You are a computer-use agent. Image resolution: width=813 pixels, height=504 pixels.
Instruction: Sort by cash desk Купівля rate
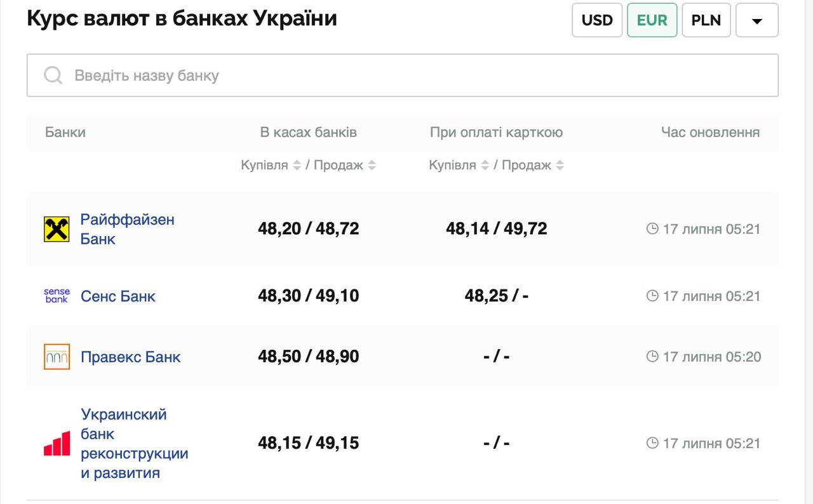297,166
